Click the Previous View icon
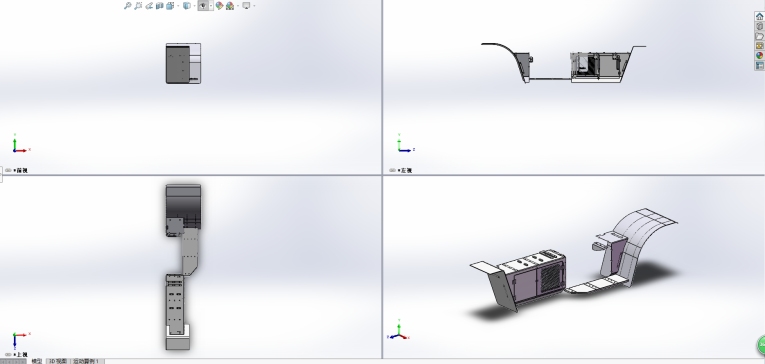 point(149,6)
